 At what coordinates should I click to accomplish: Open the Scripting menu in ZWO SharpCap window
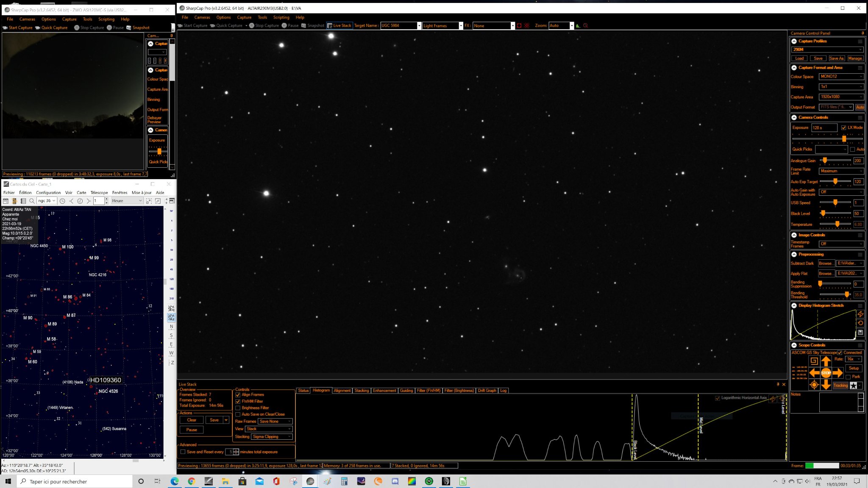pyautogui.click(x=106, y=19)
